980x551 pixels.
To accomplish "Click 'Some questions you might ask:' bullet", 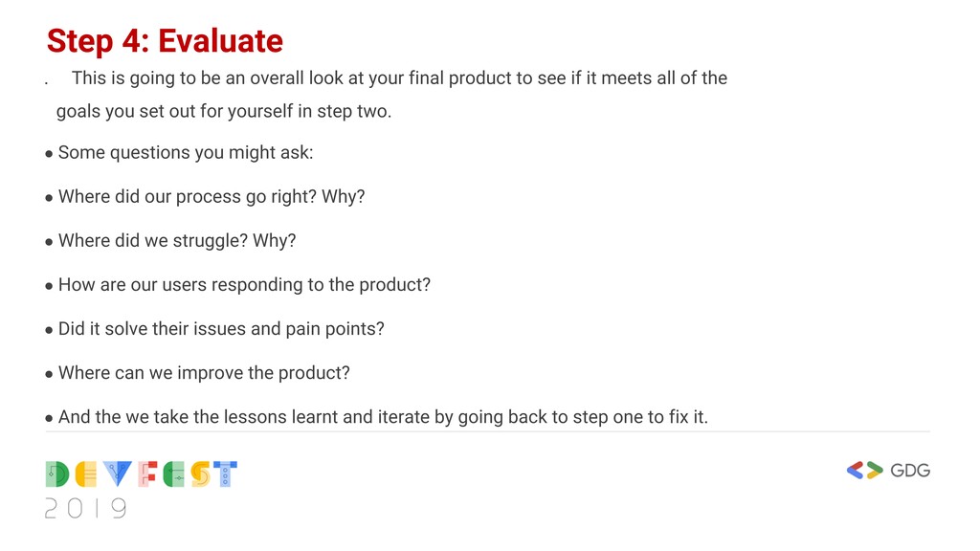I will click(186, 152).
